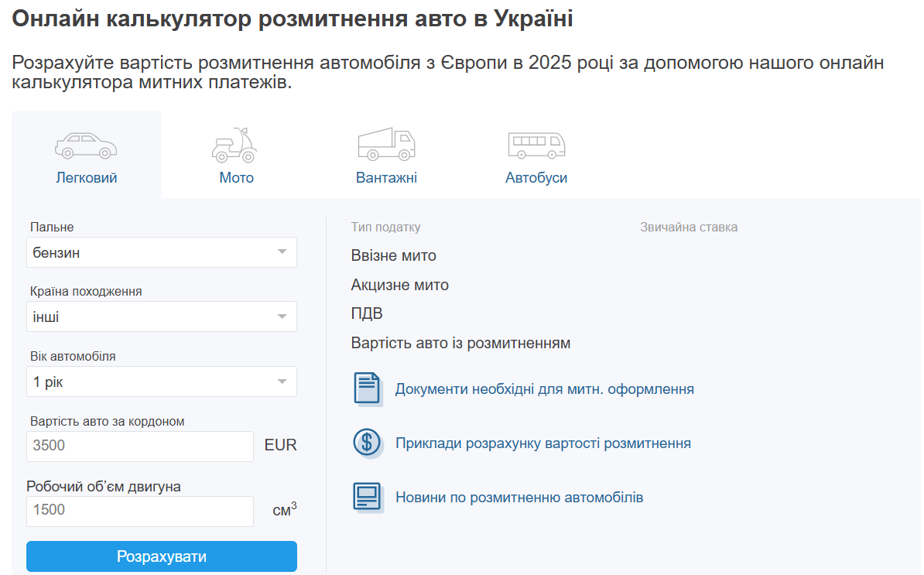Click the truck icon for Вантажні
The height and width of the screenshot is (575, 924).
[x=386, y=145]
